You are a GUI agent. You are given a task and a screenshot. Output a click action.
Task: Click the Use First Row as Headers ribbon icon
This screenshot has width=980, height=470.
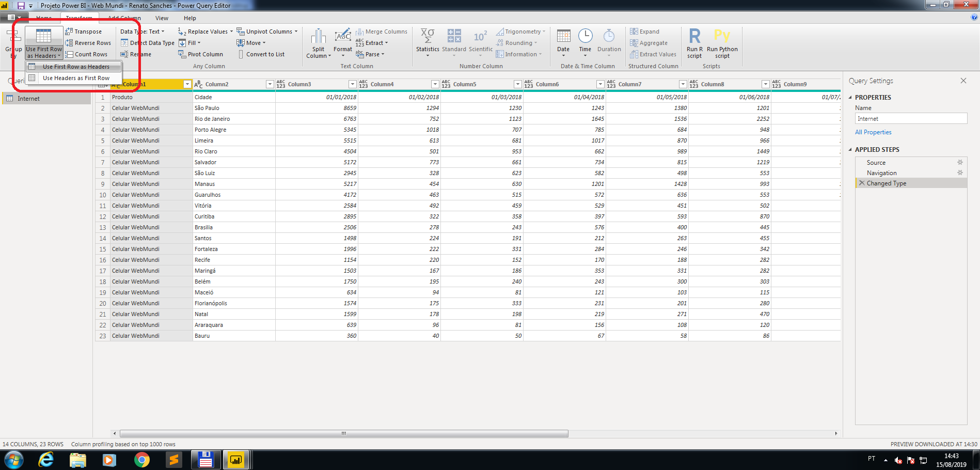[x=44, y=36]
